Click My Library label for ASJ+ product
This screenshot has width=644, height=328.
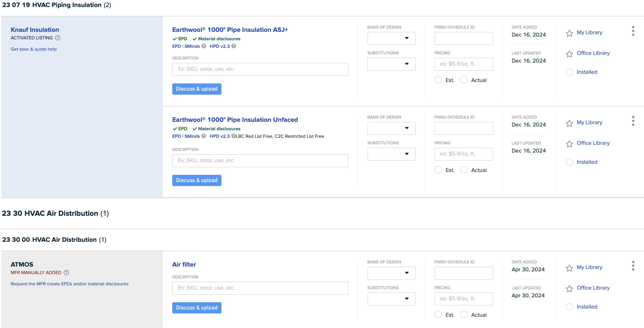[589, 33]
